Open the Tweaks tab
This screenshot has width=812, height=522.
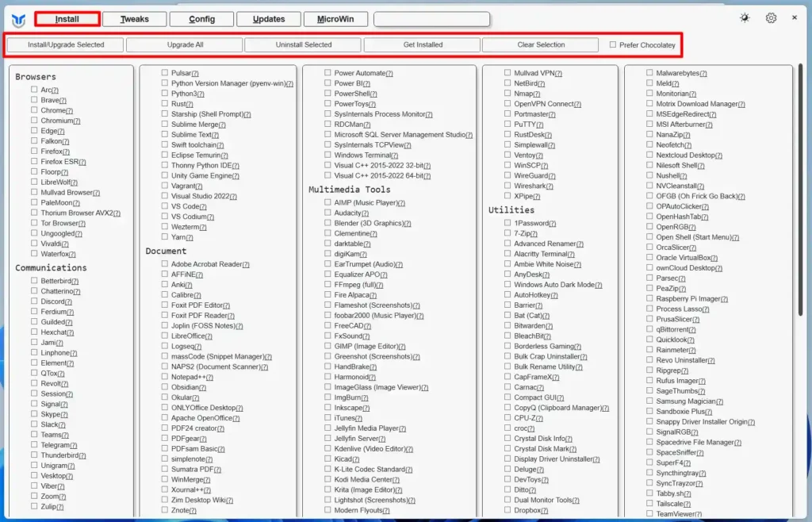point(135,19)
